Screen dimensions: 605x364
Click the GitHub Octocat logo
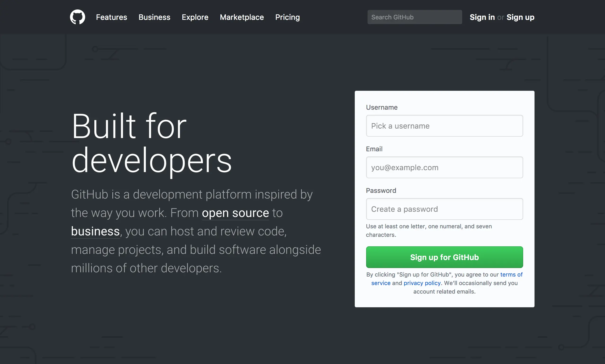(77, 17)
